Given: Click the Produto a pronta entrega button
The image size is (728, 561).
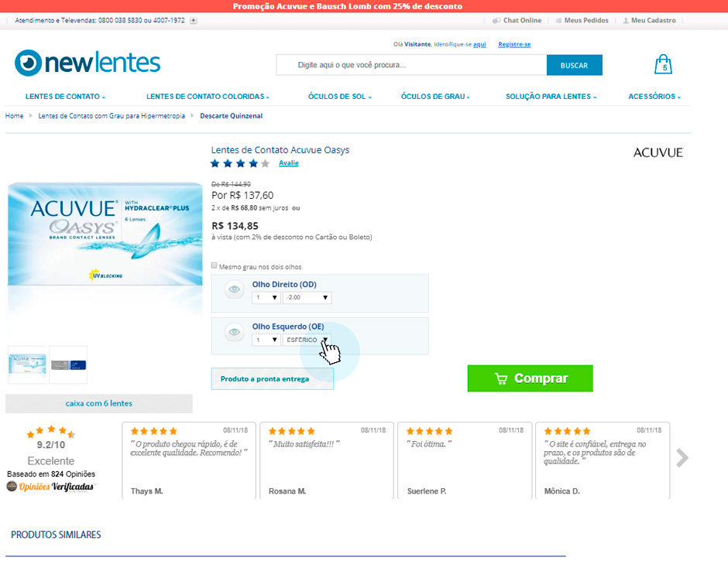Looking at the screenshot, I should tap(273, 378).
